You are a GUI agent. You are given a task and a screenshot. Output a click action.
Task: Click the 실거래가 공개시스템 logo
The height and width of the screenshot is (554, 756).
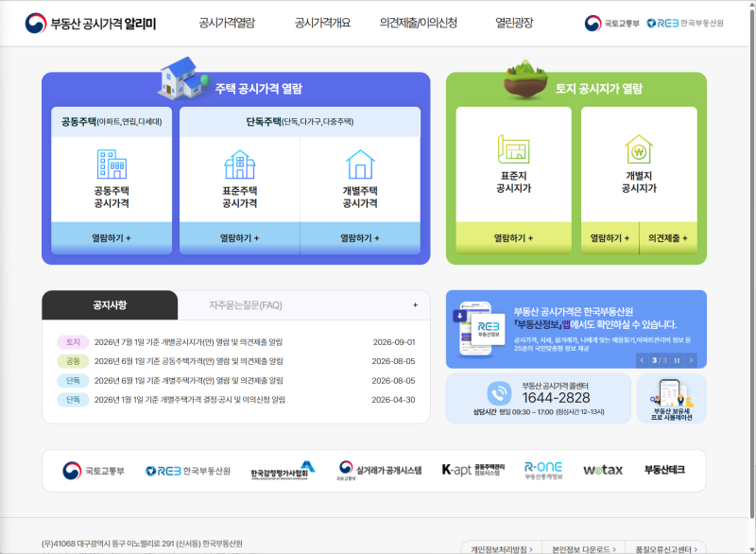(x=379, y=470)
